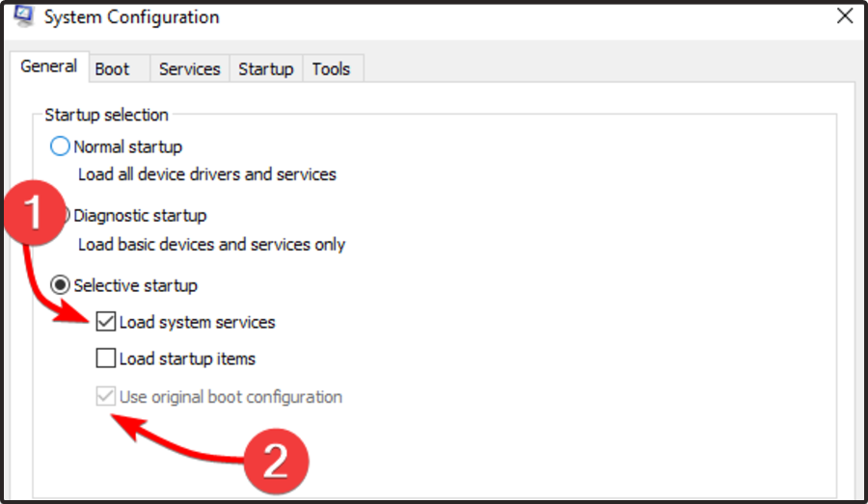Open the Boot tab
Image resolution: width=868 pixels, height=504 pixels.
click(112, 69)
